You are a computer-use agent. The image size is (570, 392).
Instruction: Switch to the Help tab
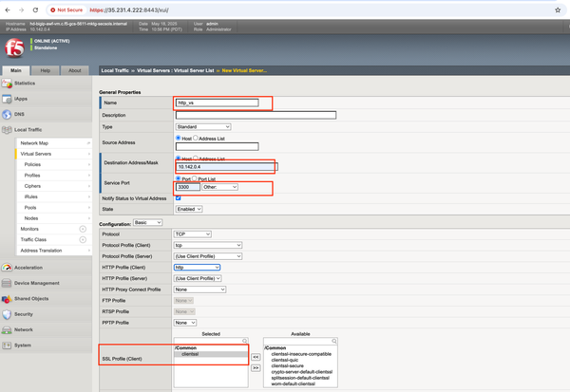pos(46,70)
